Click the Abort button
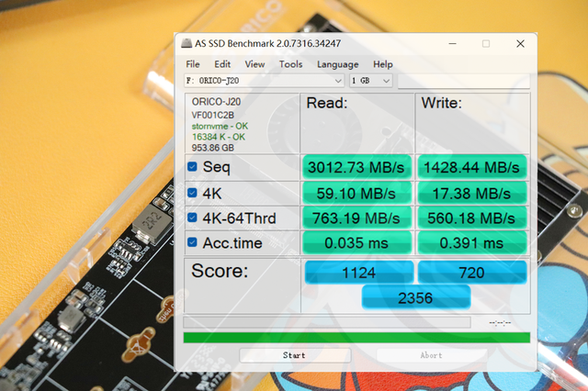 click(432, 355)
